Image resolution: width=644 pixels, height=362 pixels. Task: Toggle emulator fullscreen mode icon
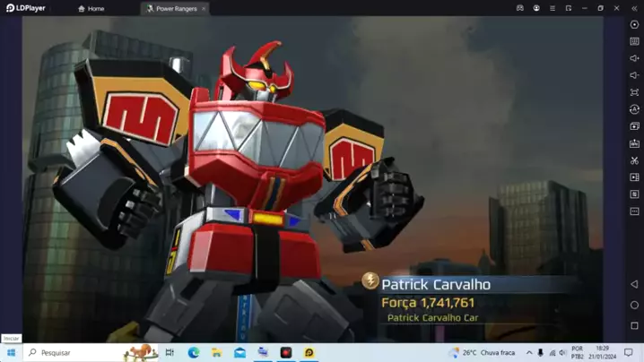[x=634, y=92]
